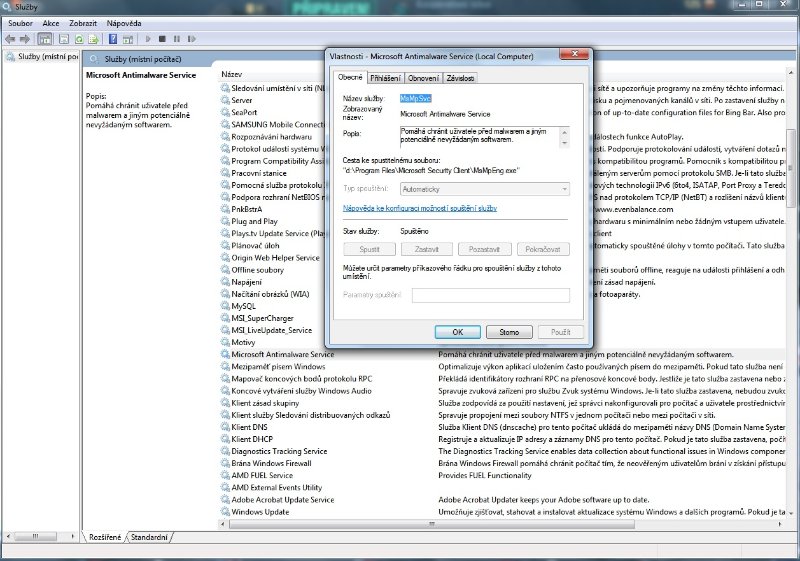Select Služby (místní počítač) tree node
This screenshot has height=561, width=800.
(43, 57)
